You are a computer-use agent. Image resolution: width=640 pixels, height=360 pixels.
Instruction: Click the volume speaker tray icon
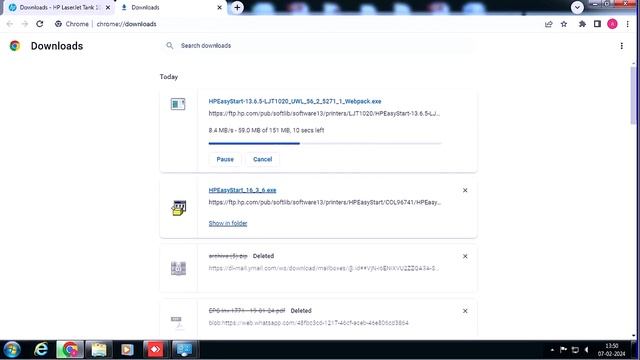pyautogui.click(x=587, y=350)
